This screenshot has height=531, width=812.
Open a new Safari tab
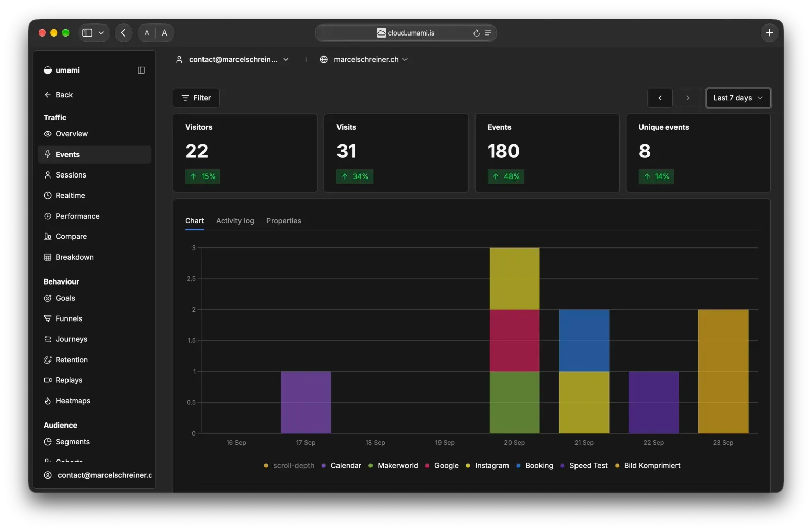coord(769,33)
